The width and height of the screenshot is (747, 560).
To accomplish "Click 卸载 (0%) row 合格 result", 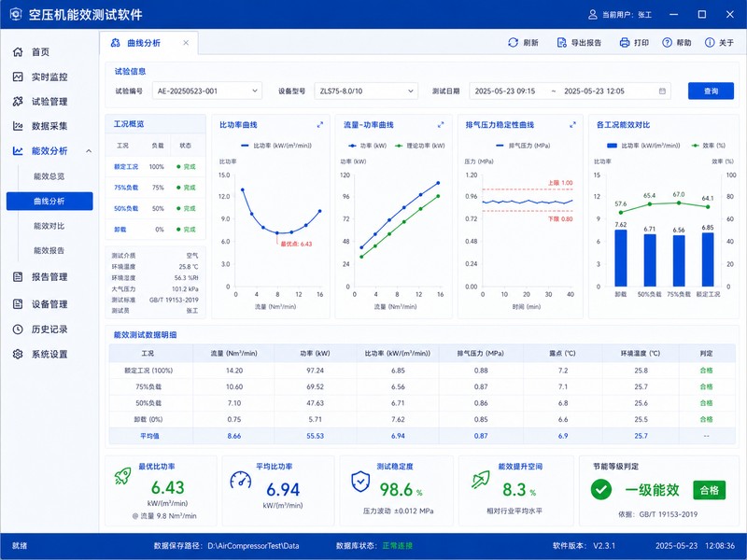I will point(706,419).
